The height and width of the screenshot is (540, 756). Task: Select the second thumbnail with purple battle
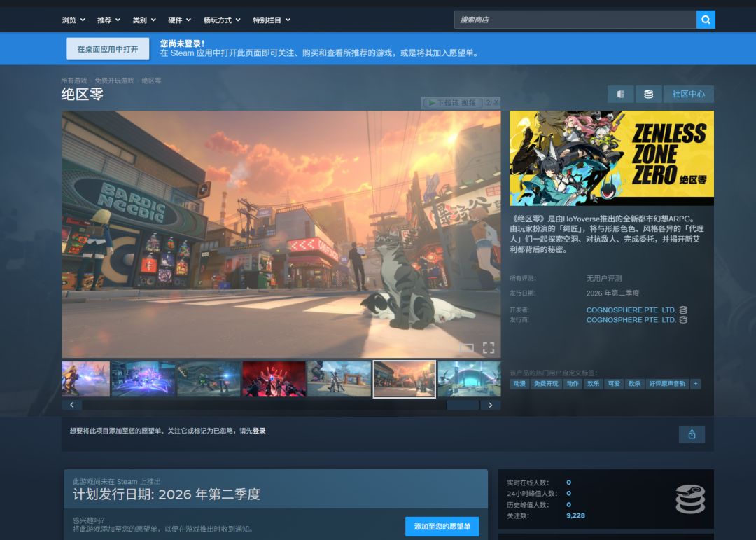click(x=143, y=379)
